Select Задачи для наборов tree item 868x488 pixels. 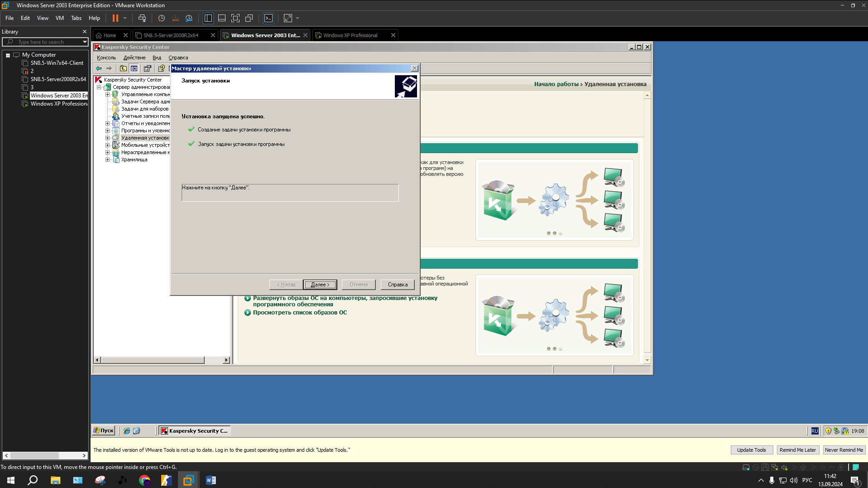click(145, 109)
